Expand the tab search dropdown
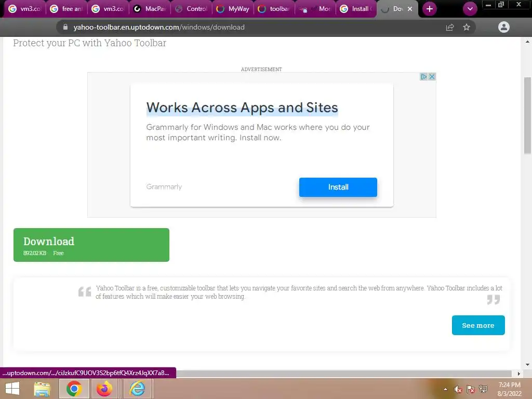This screenshot has height=399, width=532. coord(470,9)
